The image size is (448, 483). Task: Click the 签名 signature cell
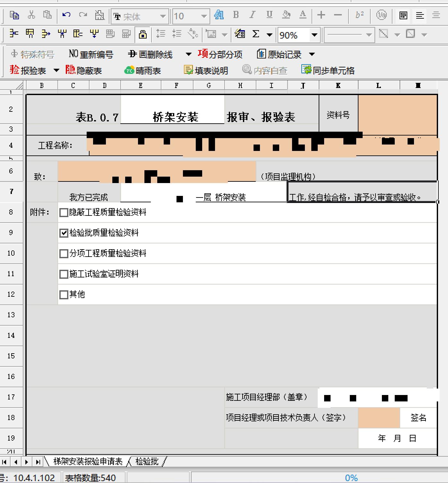[418, 417]
